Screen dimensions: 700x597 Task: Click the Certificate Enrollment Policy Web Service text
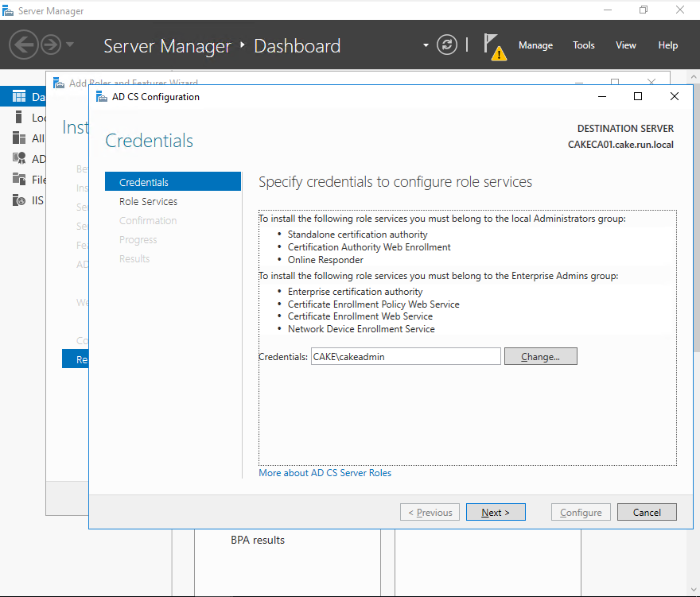374,304
